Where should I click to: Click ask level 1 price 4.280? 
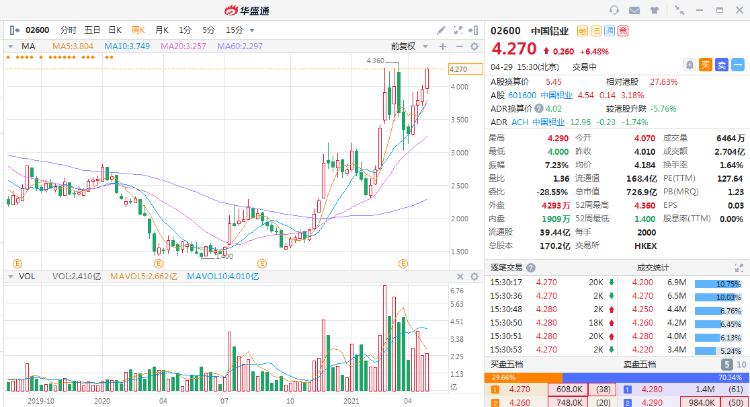pos(652,390)
